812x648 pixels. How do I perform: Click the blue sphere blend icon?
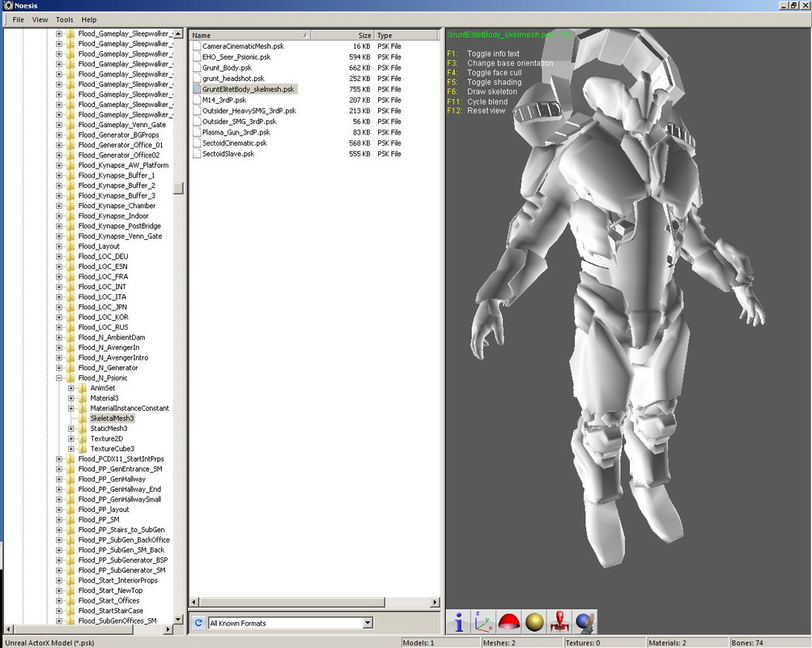tap(585, 622)
